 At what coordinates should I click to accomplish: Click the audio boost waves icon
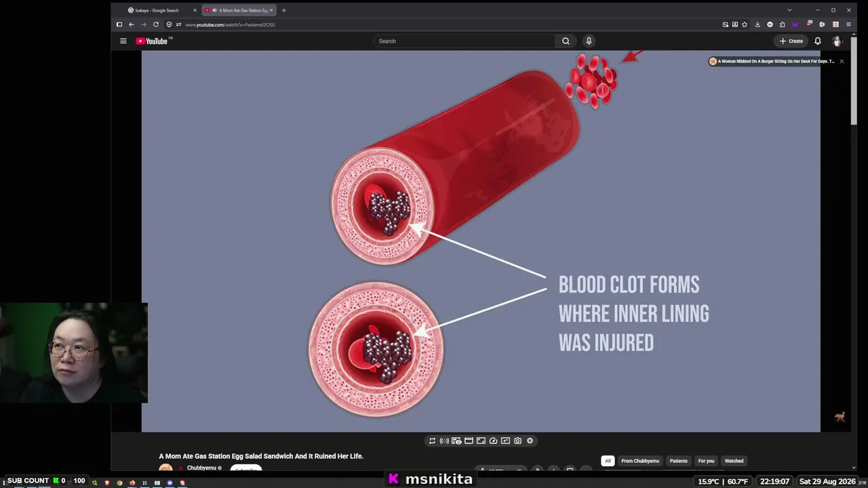pos(444,441)
